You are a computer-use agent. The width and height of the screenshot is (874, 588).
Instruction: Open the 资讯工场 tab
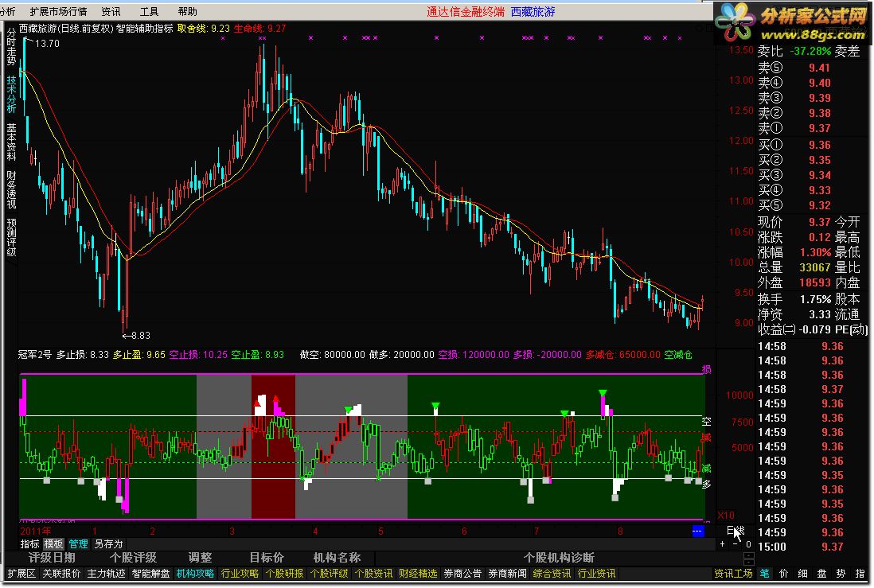coord(733,574)
